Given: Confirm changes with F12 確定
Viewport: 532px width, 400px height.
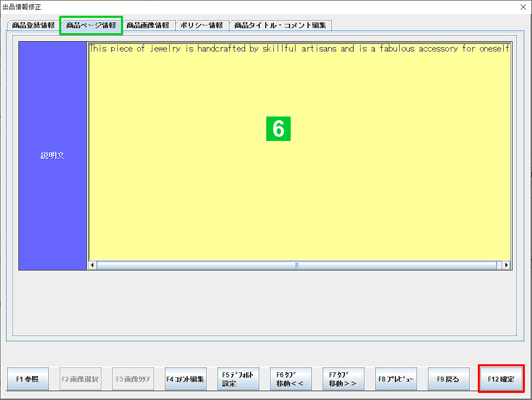Looking at the screenshot, I should click(x=501, y=379).
